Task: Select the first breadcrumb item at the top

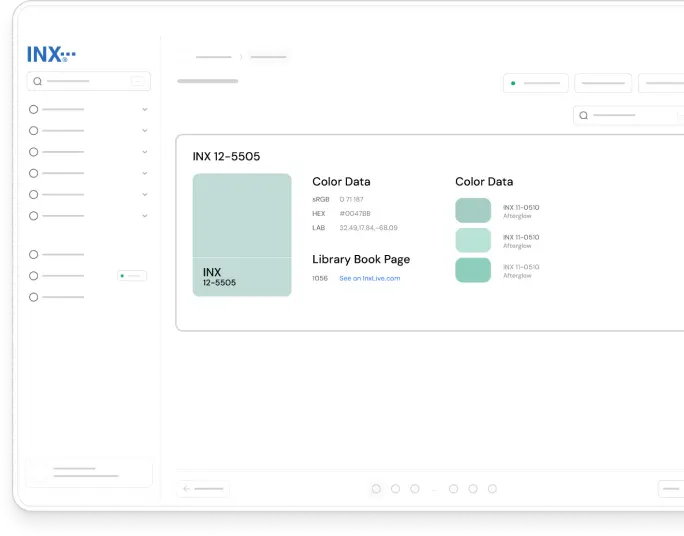Action: [x=213, y=57]
